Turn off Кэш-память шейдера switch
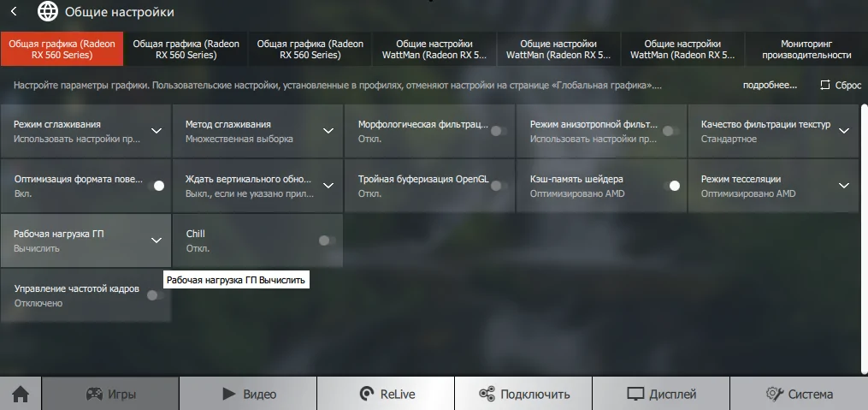 [x=671, y=186]
